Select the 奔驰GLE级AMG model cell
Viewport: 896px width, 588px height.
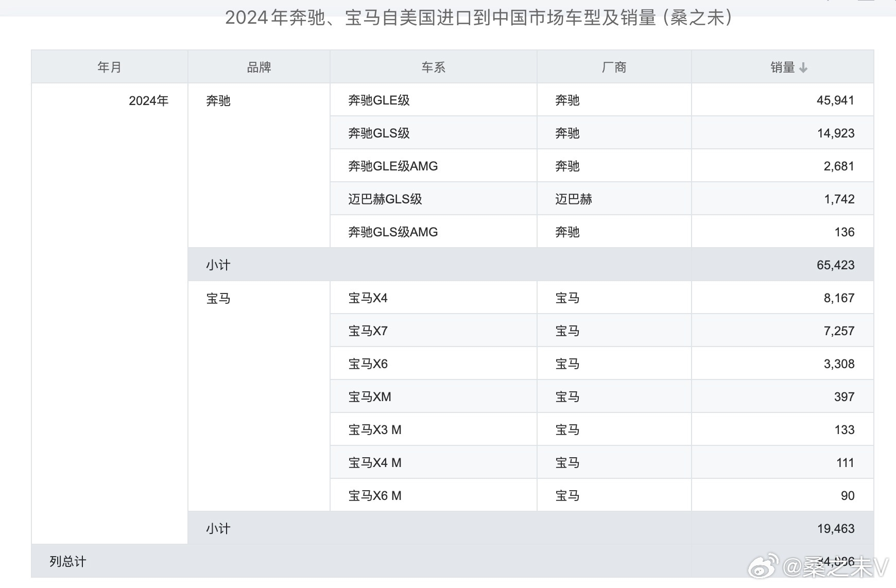pos(434,166)
